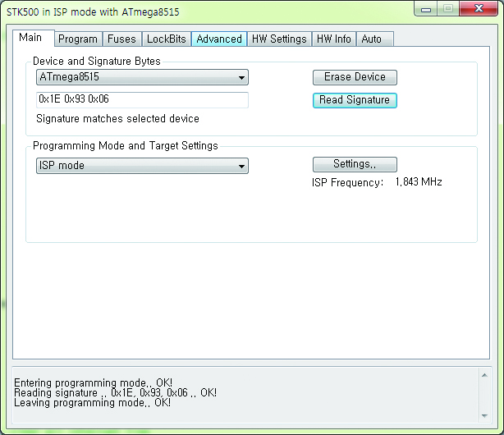Go to the LockBits tab
Screen dimensions: 504x435
pyautogui.click(x=167, y=39)
